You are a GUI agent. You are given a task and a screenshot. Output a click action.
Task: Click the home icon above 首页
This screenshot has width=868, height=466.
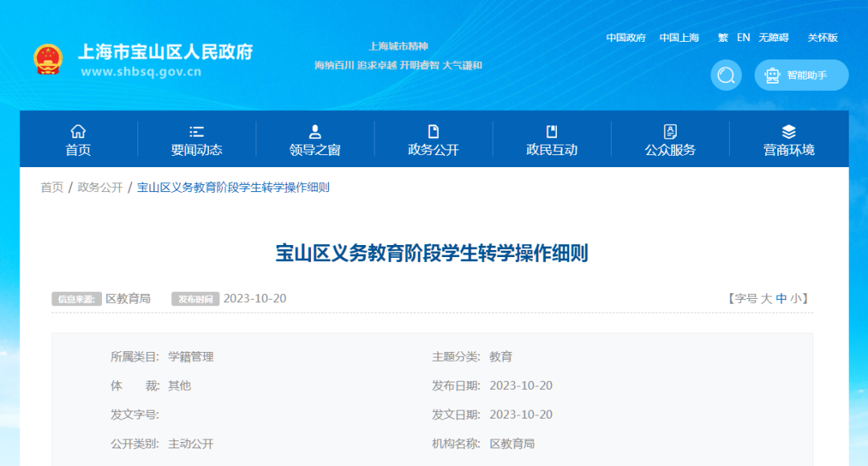78,132
